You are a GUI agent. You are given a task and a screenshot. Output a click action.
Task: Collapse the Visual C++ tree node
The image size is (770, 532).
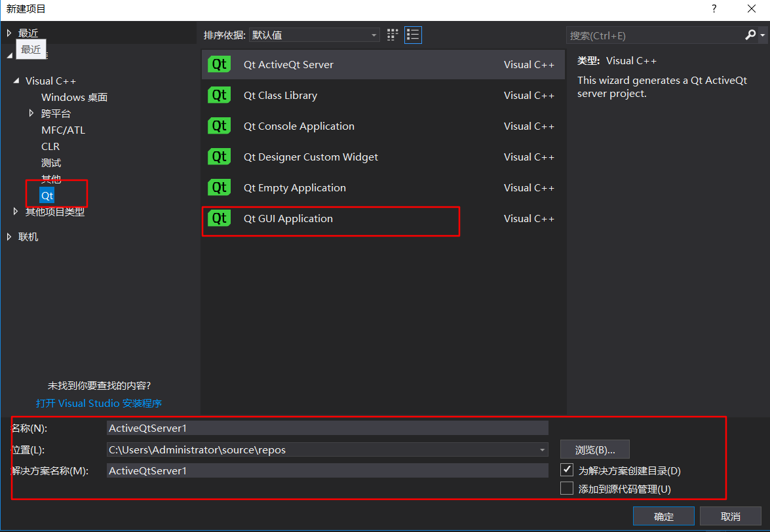pos(16,81)
